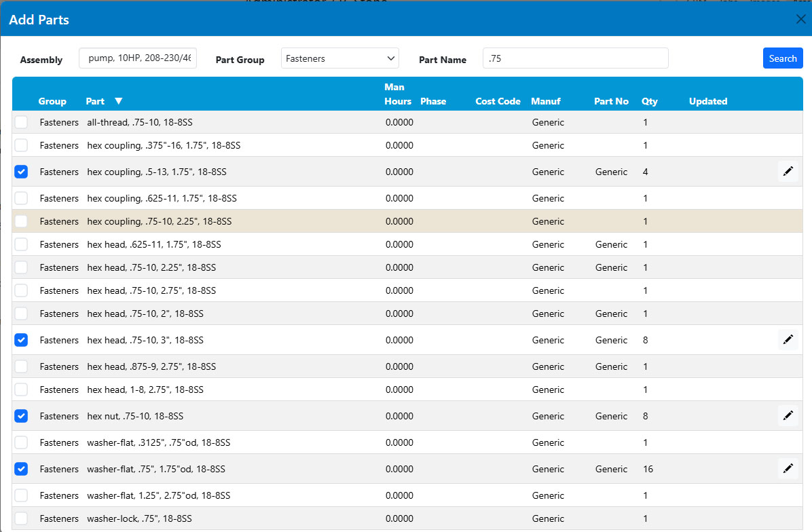This screenshot has width=812, height=532.
Task: Edit the hex coupling .5-13 row
Action: click(788, 172)
